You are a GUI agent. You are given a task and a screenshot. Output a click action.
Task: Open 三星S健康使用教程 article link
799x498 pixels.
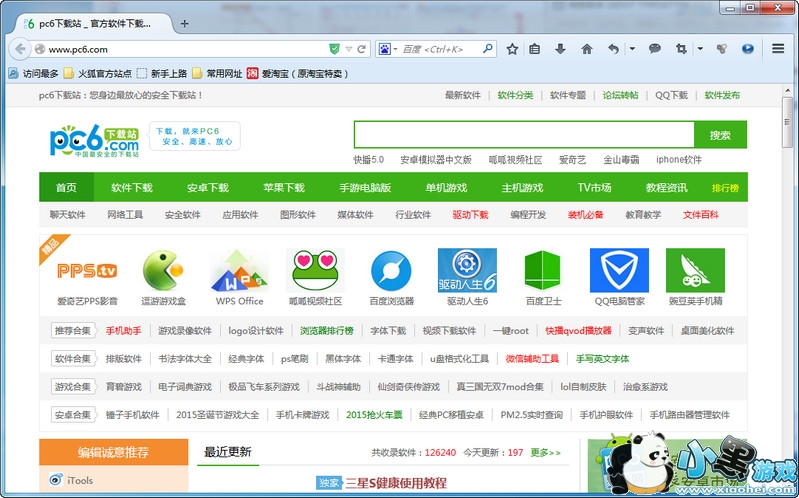[396, 483]
